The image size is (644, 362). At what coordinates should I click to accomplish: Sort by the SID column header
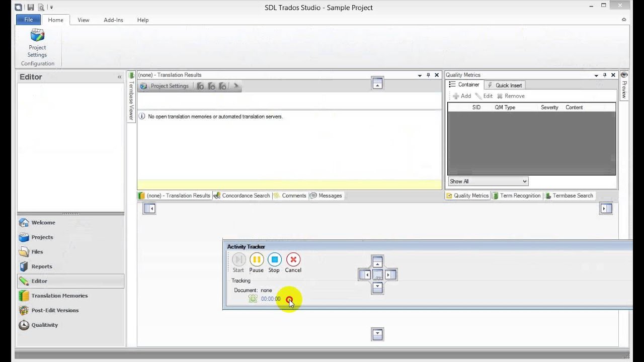tap(476, 108)
